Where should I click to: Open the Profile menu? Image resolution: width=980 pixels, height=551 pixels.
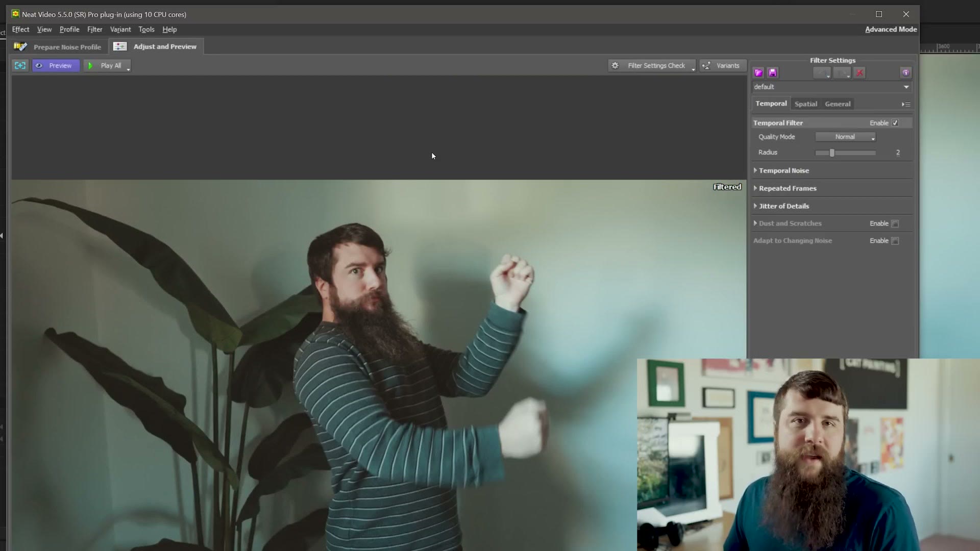pyautogui.click(x=69, y=30)
